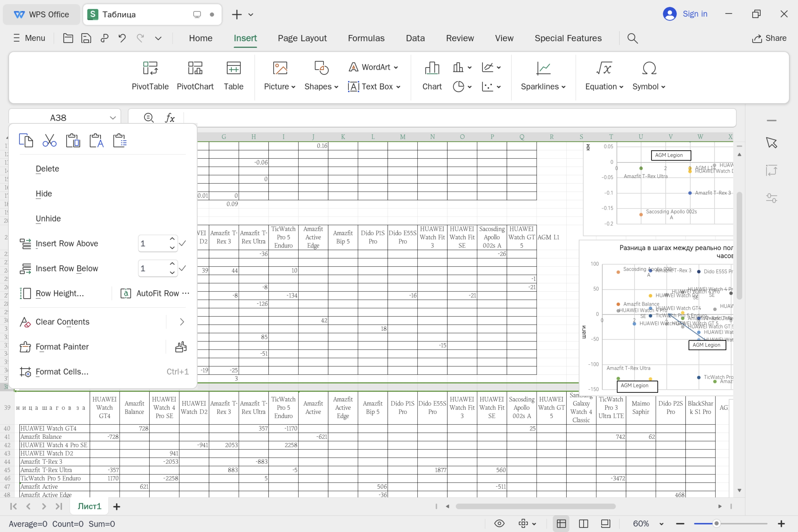Viewport: 798px width, 532px height.
Task: Click the search magnifier in menu bar
Action: pyautogui.click(x=632, y=38)
